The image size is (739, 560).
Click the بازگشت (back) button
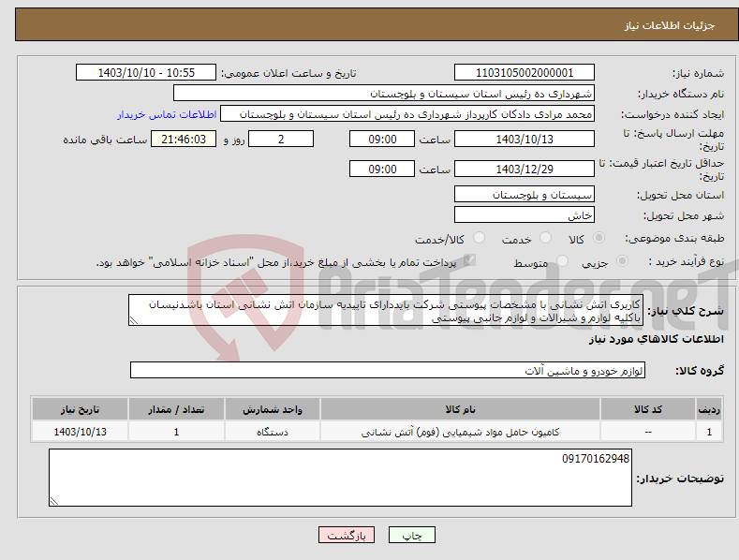[347, 535]
